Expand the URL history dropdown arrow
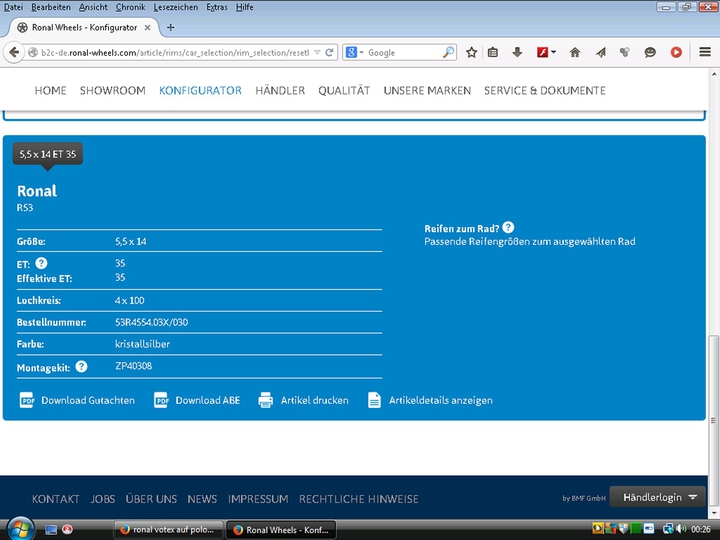Image resolution: width=720 pixels, height=540 pixels. point(317,52)
